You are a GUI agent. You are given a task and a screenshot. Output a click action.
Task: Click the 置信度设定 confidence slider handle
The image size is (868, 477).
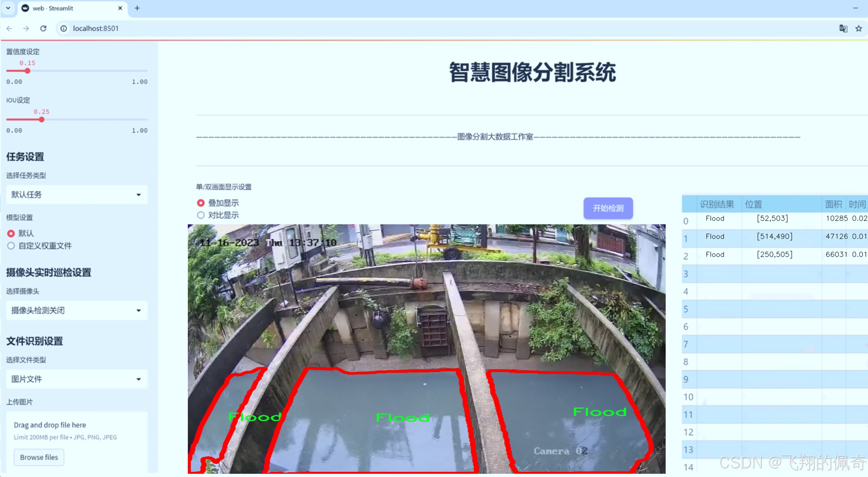point(28,71)
